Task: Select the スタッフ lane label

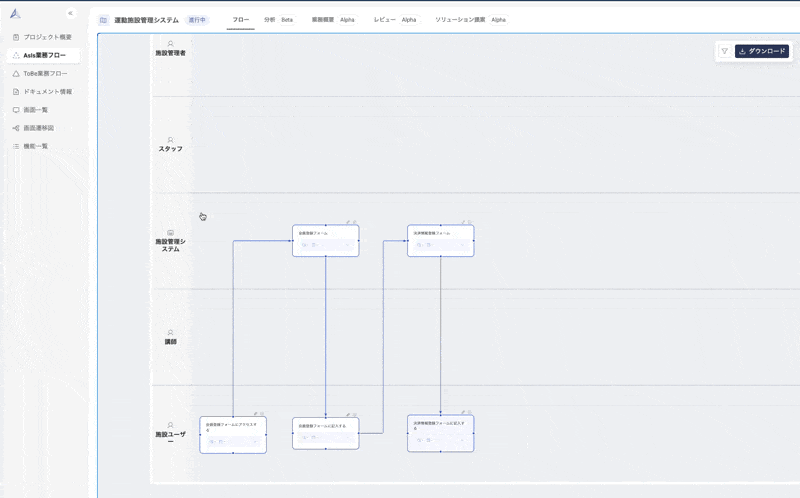Action: click(x=170, y=145)
